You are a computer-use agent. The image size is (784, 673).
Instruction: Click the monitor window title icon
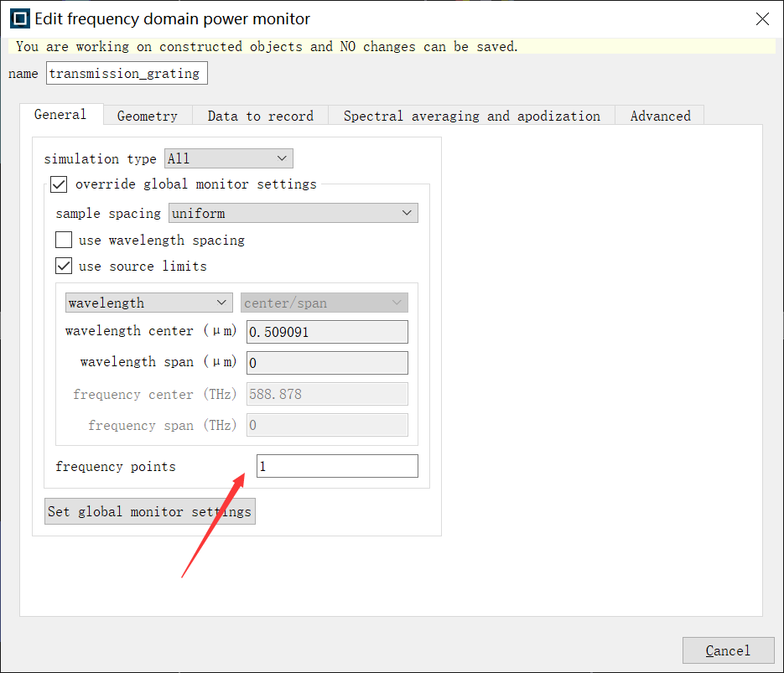pyautogui.click(x=20, y=19)
